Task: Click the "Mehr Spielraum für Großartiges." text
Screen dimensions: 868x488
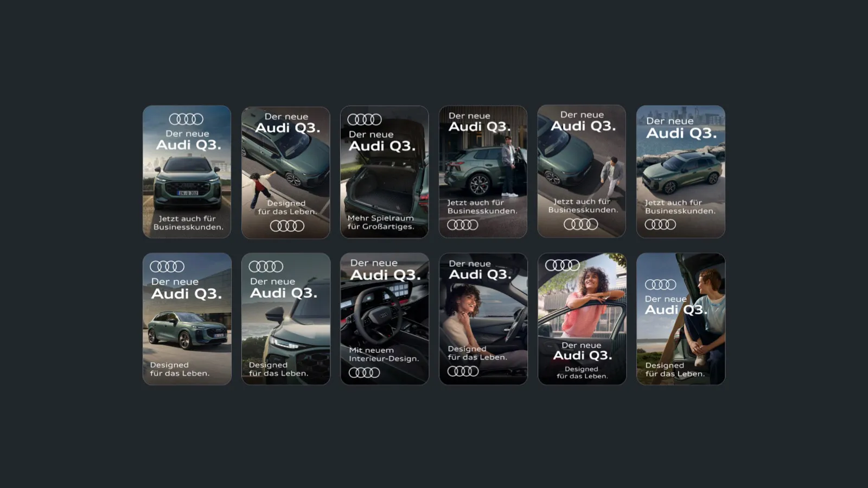Action: [x=380, y=222]
